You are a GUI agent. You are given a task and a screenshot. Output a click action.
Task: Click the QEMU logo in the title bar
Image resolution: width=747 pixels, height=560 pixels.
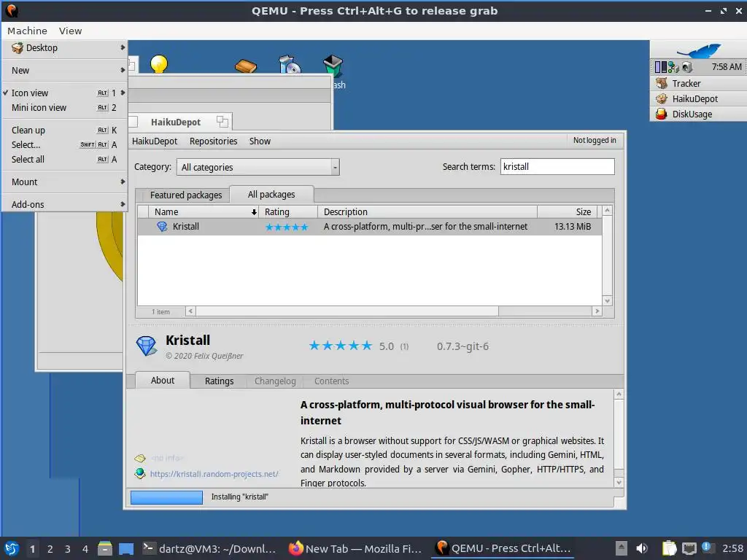pos(12,10)
